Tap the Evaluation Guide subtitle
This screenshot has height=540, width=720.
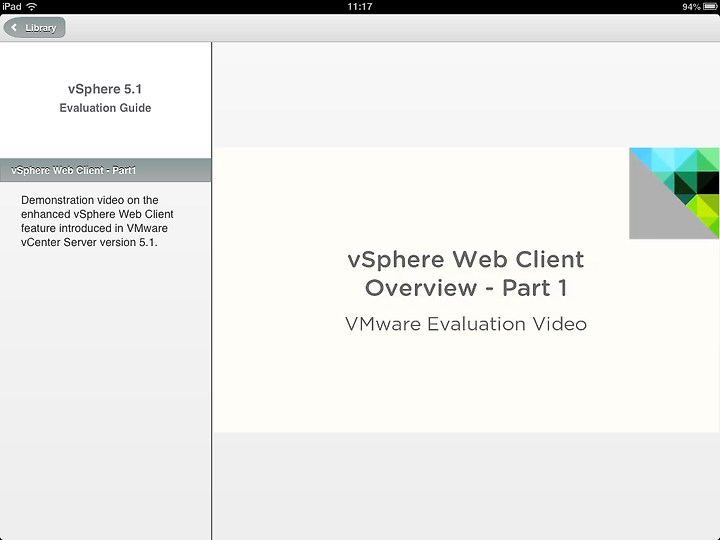[105, 108]
